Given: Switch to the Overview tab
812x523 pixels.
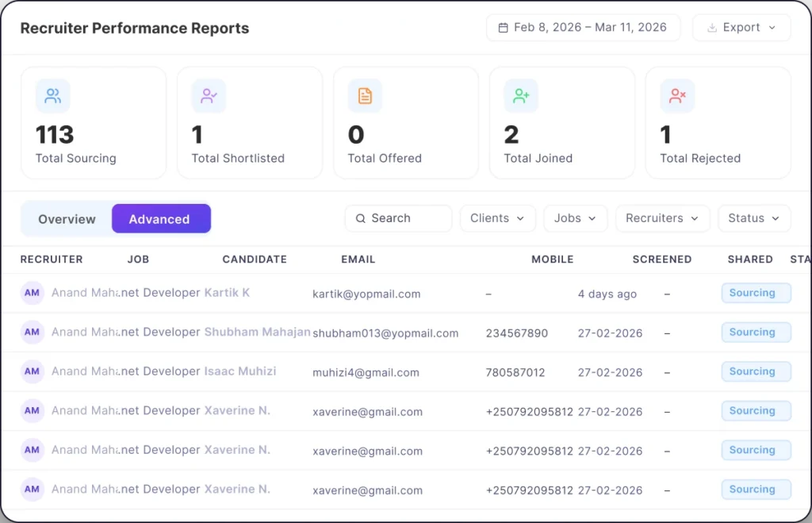Looking at the screenshot, I should click(x=67, y=219).
